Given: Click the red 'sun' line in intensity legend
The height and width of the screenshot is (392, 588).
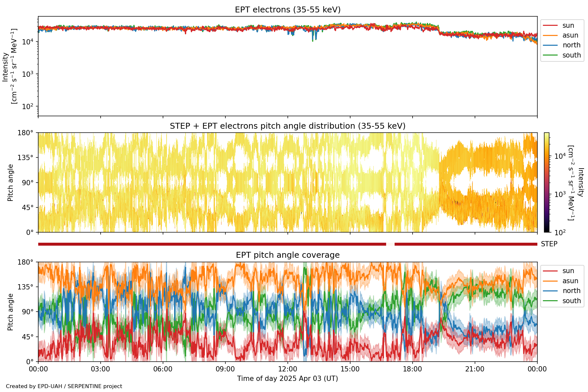Looking at the screenshot, I should tap(550, 25).
